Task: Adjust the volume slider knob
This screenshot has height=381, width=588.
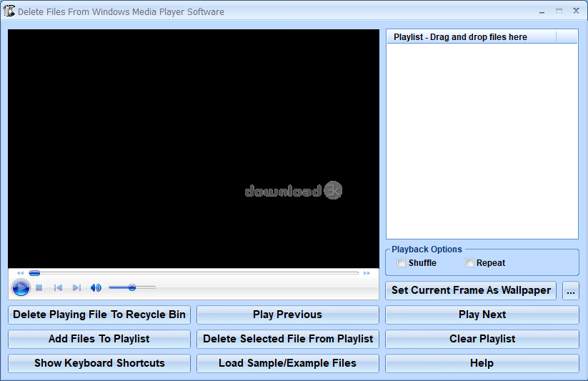Action: (x=132, y=287)
